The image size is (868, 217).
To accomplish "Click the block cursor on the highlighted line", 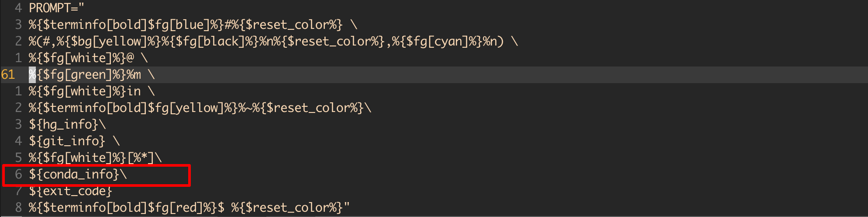I will coord(32,75).
